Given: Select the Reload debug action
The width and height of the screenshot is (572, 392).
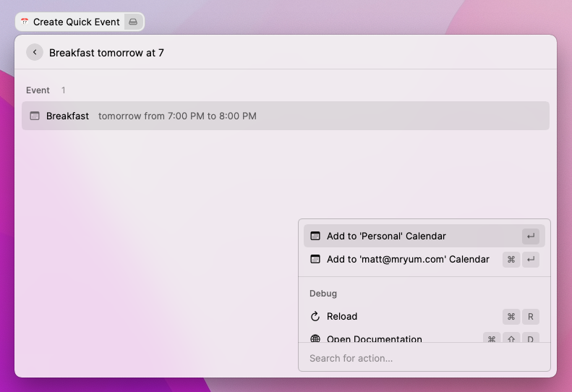Looking at the screenshot, I should 424,317.
